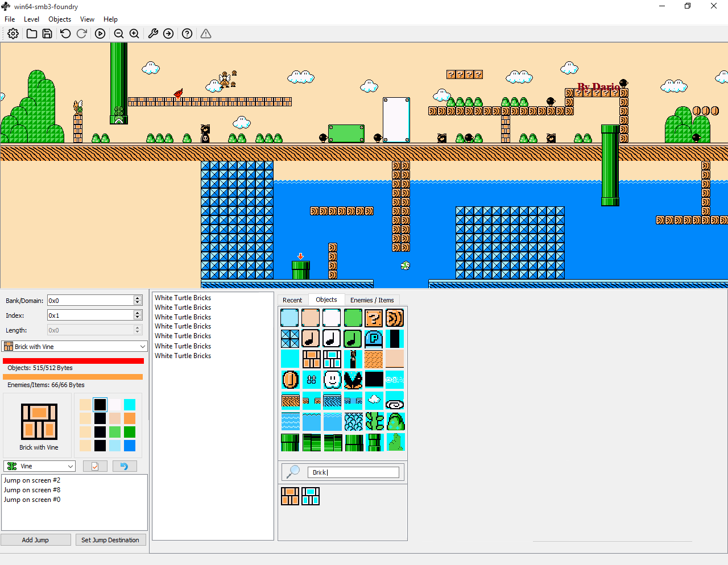Click the Bank/Domain value field
The width and height of the screenshot is (728, 565).
coord(90,300)
